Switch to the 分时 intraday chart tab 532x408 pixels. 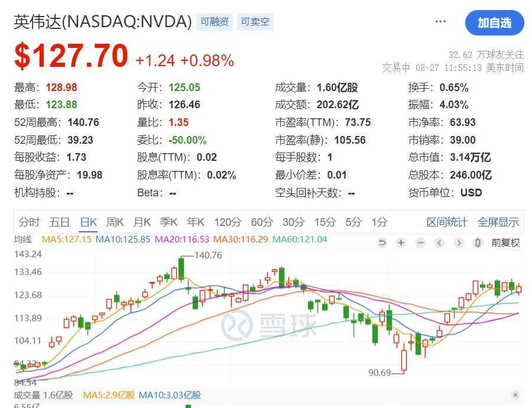click(x=29, y=222)
